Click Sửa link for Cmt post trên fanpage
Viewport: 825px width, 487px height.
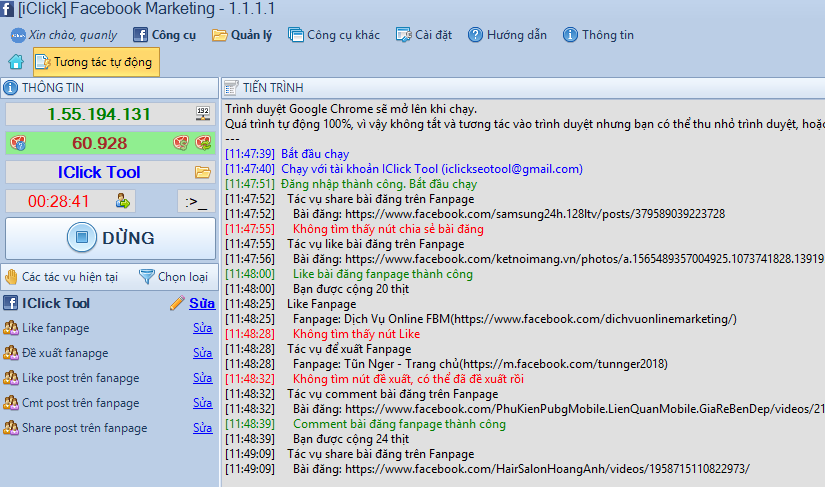pos(203,403)
